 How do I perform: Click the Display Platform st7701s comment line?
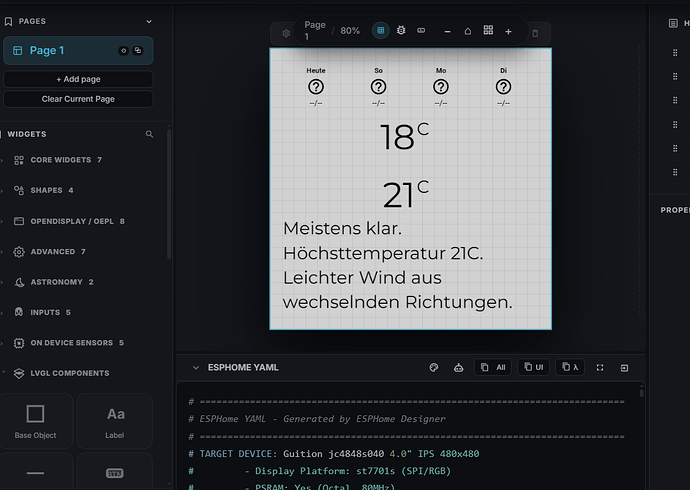320,471
